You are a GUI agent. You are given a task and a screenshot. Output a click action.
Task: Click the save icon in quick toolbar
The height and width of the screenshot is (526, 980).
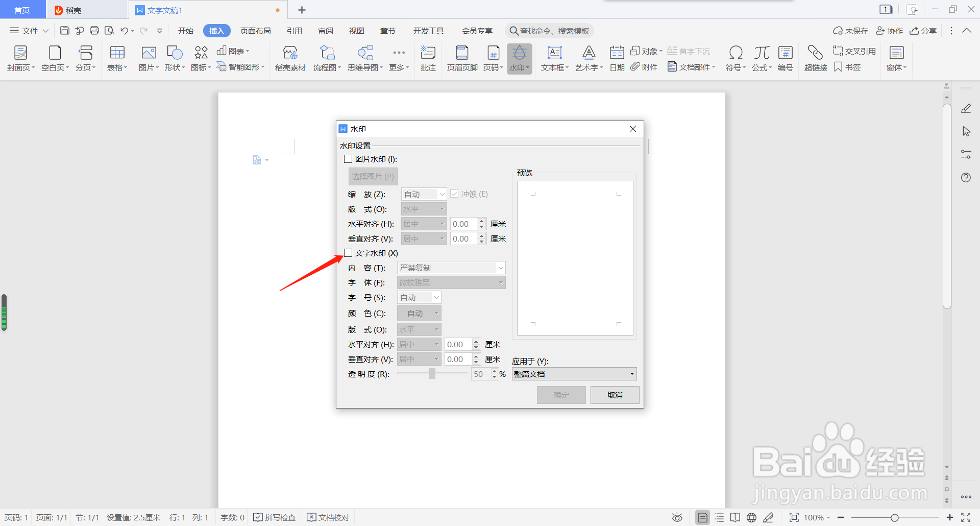[x=65, y=31]
